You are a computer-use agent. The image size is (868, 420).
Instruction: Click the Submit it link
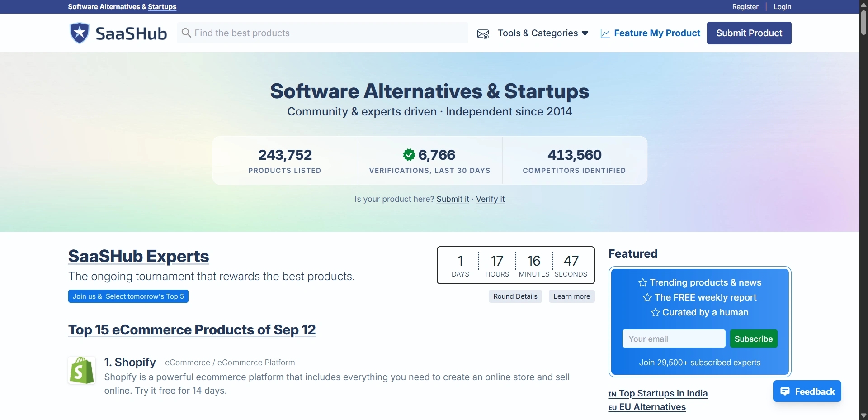pyautogui.click(x=453, y=199)
